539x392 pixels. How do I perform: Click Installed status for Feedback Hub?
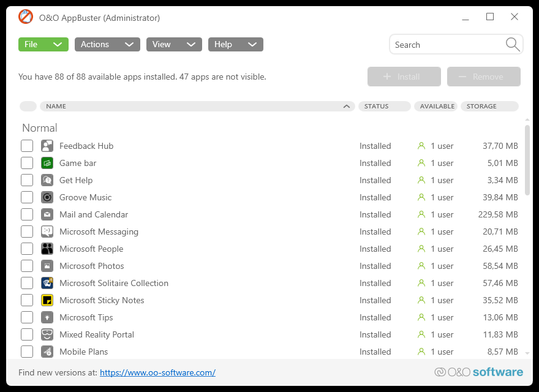tap(375, 146)
